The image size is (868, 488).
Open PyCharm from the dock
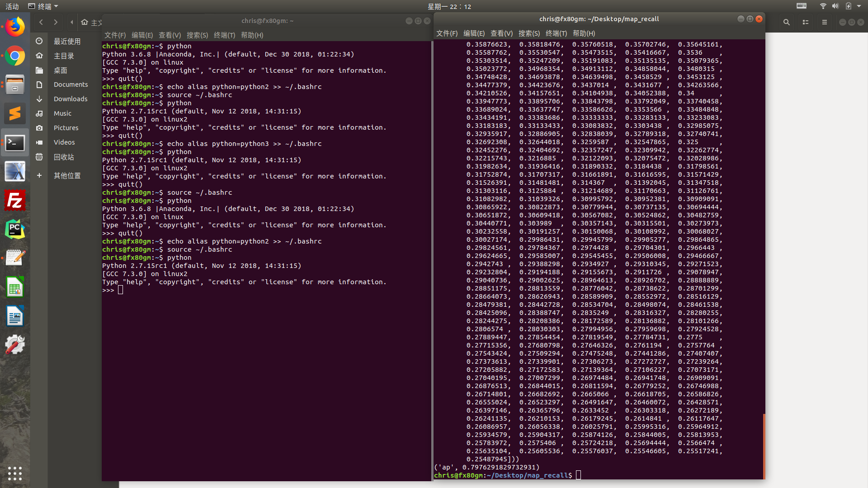point(15,229)
